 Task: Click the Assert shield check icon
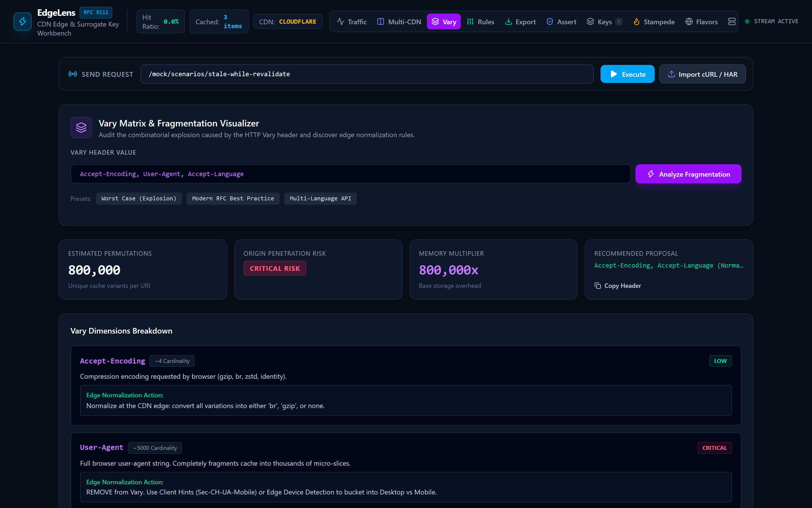(x=550, y=21)
